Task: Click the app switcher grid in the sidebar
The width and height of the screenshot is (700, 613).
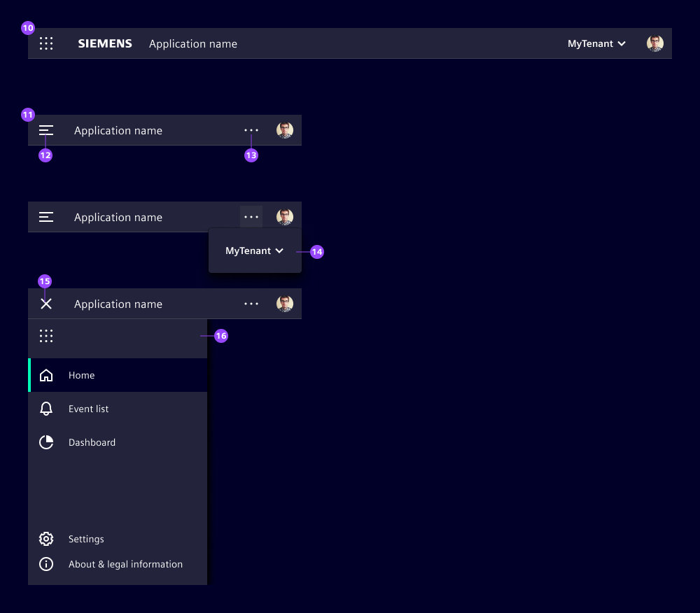Action: click(x=46, y=336)
